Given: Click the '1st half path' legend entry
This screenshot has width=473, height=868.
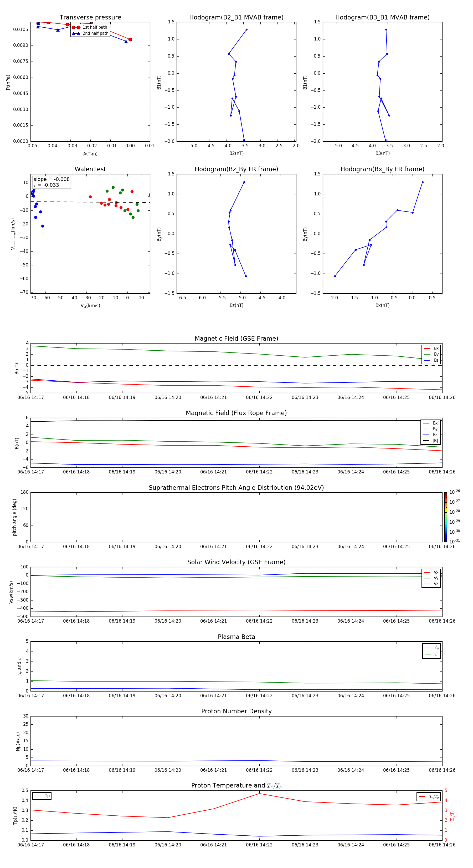Looking at the screenshot, I should pyautogui.click(x=90, y=27).
